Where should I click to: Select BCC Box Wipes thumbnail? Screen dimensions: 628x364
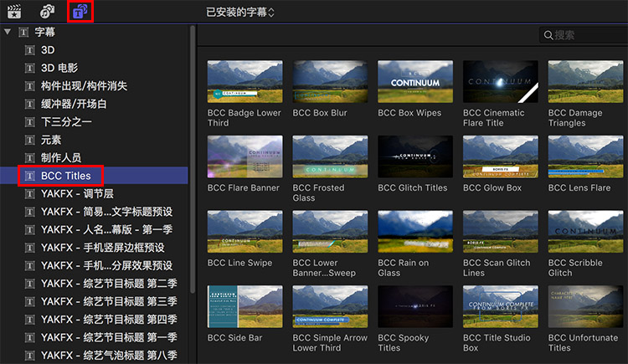click(415, 82)
